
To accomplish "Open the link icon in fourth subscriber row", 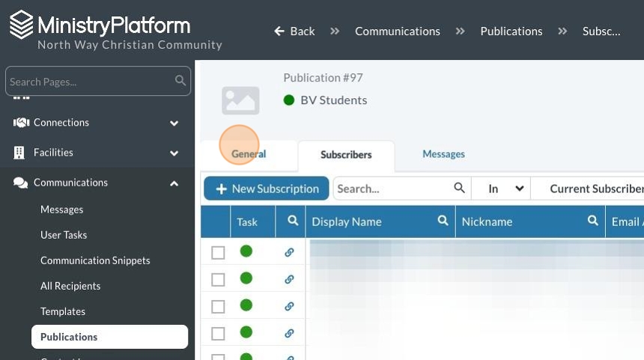I will (289, 333).
